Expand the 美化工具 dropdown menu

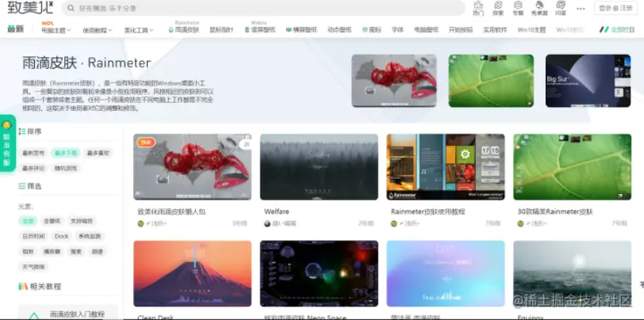click(x=139, y=30)
